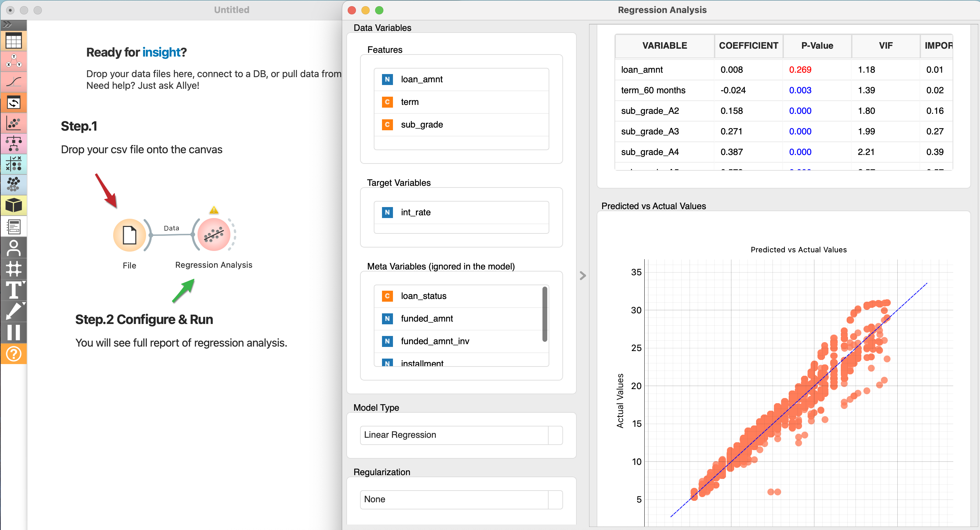Viewport: 980px width, 530px height.
Task: Toggle the canvas grid alignment icon
Action: [14, 269]
